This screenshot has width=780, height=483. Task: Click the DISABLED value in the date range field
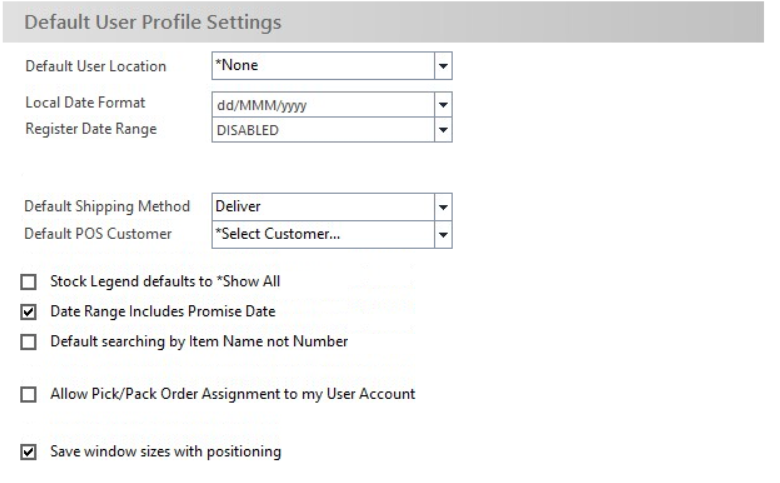(x=323, y=130)
